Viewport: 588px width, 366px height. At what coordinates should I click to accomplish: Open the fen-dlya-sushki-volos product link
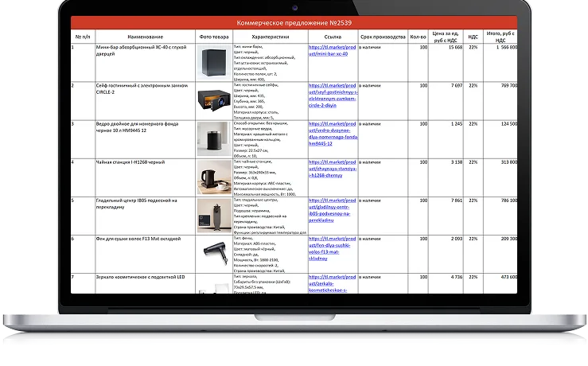pos(333,248)
